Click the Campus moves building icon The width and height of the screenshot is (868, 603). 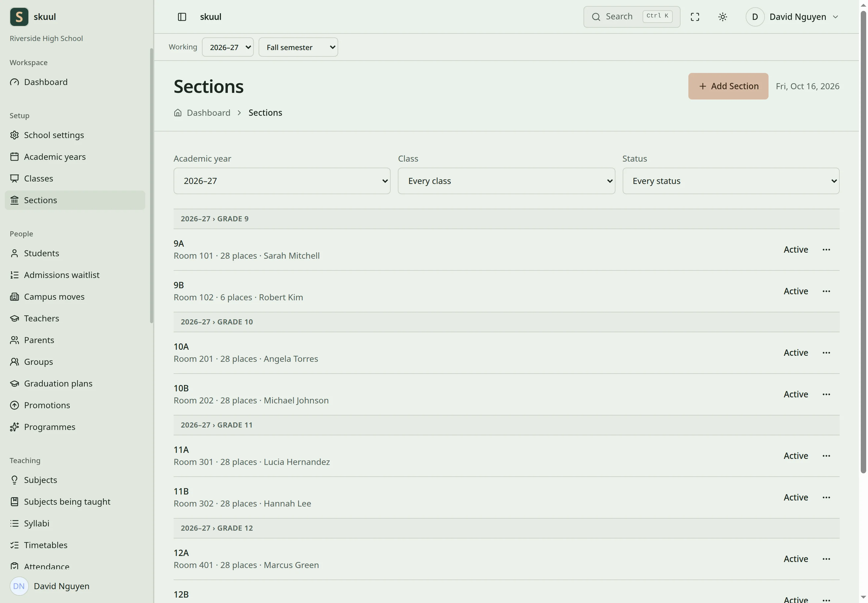(14, 297)
